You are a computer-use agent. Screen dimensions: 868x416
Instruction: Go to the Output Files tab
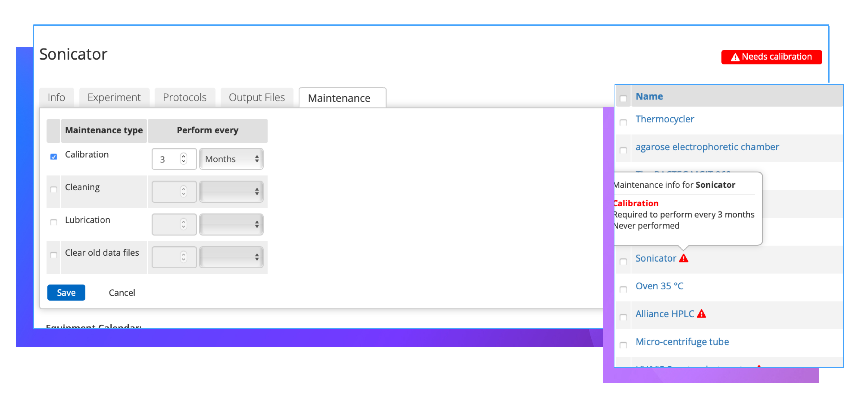(257, 97)
